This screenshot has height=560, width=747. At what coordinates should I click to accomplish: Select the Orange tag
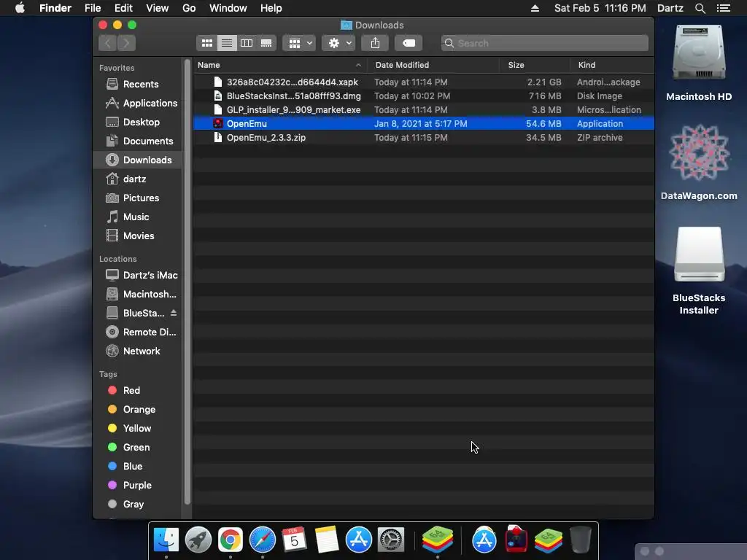[138, 410]
